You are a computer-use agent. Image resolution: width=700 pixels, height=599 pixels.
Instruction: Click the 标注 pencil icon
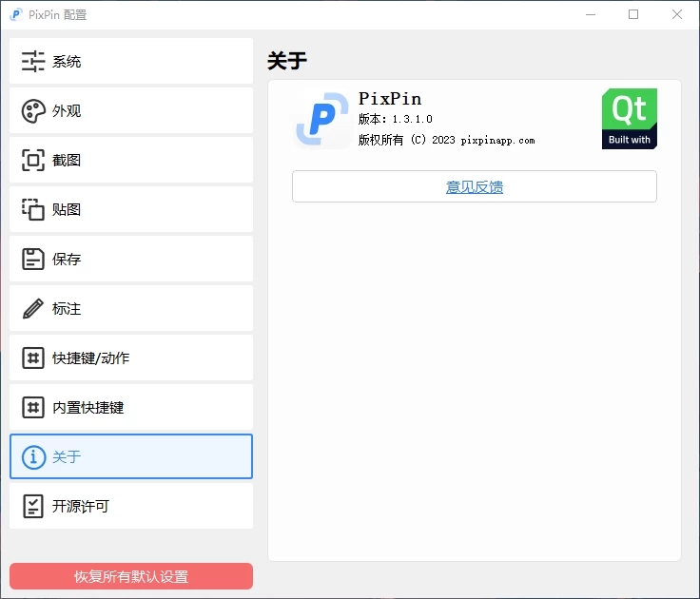(x=33, y=309)
